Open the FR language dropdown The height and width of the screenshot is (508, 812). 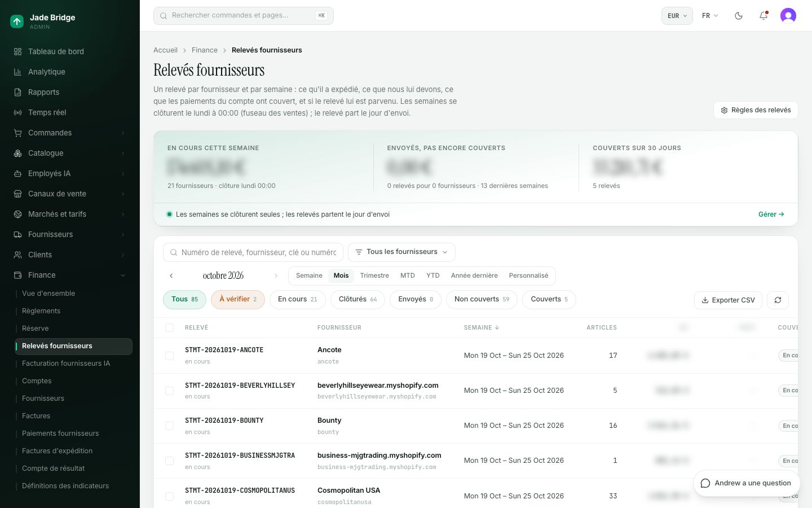(x=710, y=16)
